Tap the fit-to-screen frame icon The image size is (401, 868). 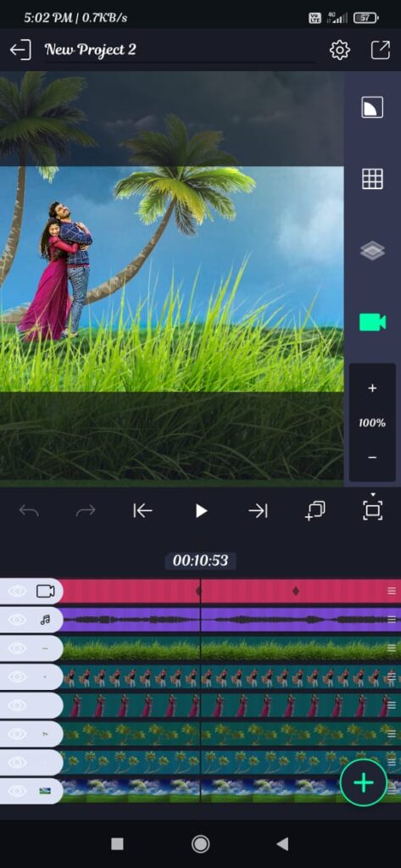click(373, 509)
